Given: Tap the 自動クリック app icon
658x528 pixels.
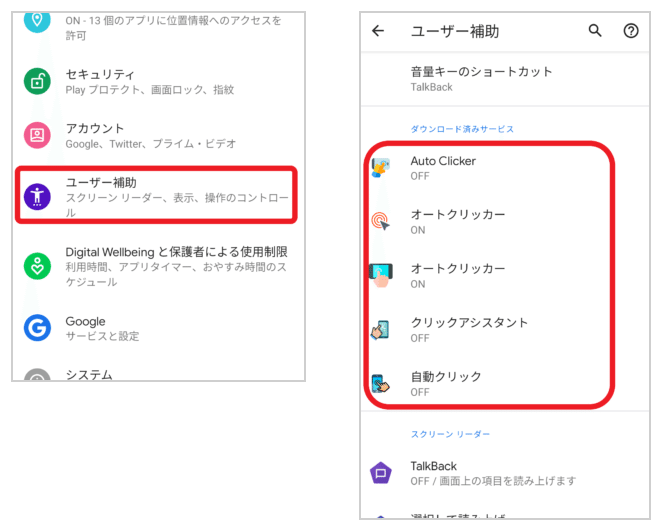Looking at the screenshot, I should pos(381,383).
